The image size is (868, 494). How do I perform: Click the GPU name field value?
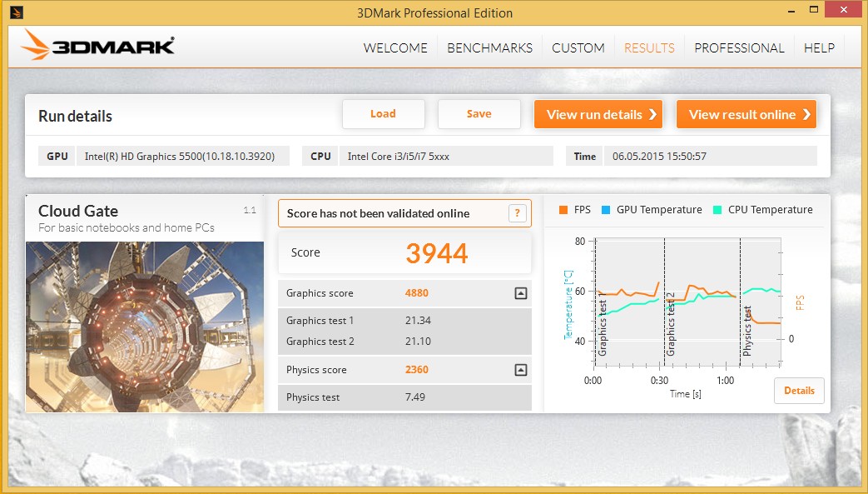coord(183,157)
